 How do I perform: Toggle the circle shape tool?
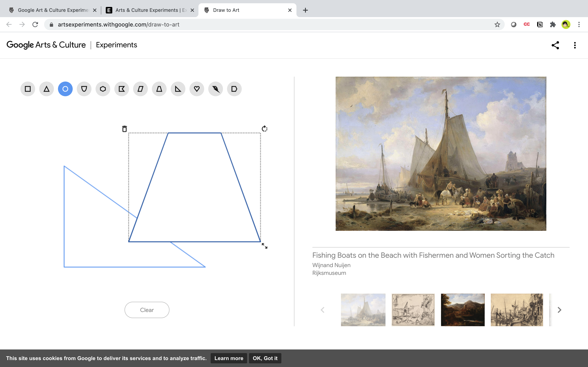click(x=65, y=89)
